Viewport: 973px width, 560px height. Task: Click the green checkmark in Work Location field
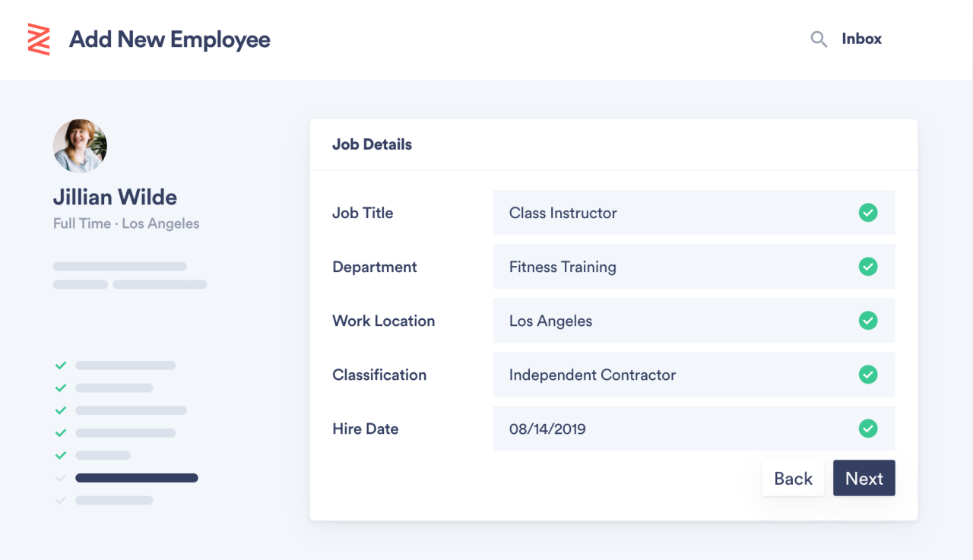[x=868, y=321]
